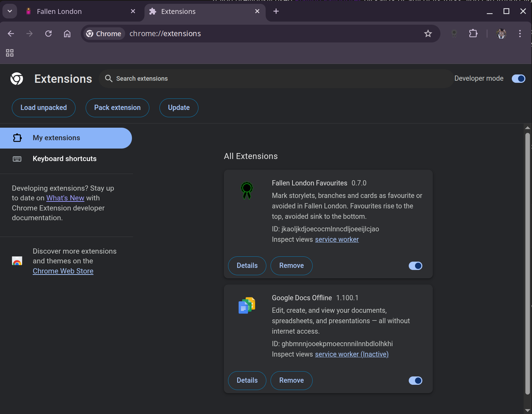Screen dimensions: 532x414
Task: Go to the browser home page
Action: [x=67, y=33]
